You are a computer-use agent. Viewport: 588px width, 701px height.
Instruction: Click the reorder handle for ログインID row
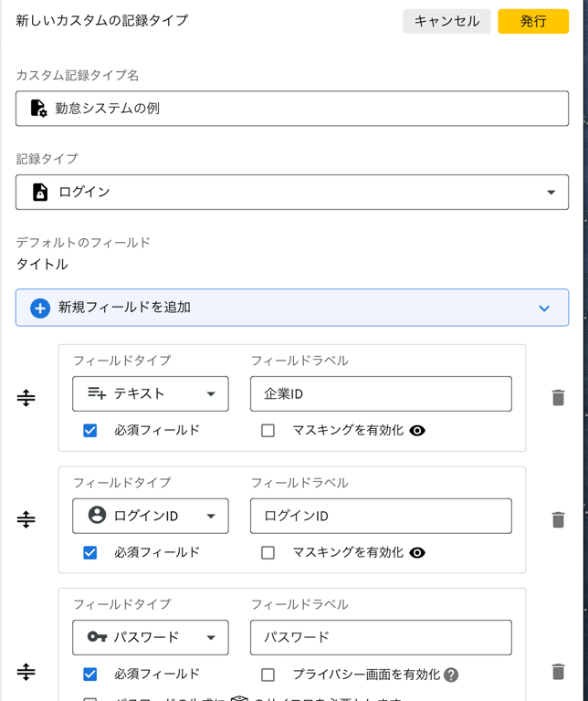[x=26, y=519]
